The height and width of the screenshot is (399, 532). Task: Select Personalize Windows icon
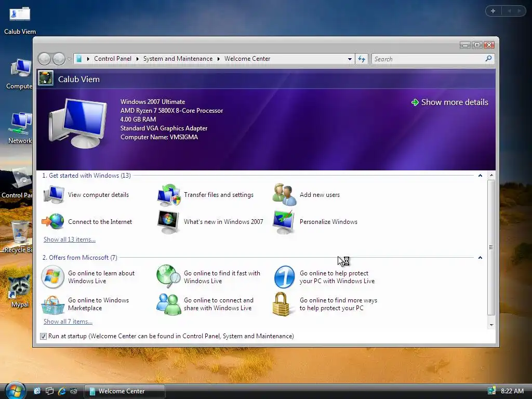click(284, 222)
